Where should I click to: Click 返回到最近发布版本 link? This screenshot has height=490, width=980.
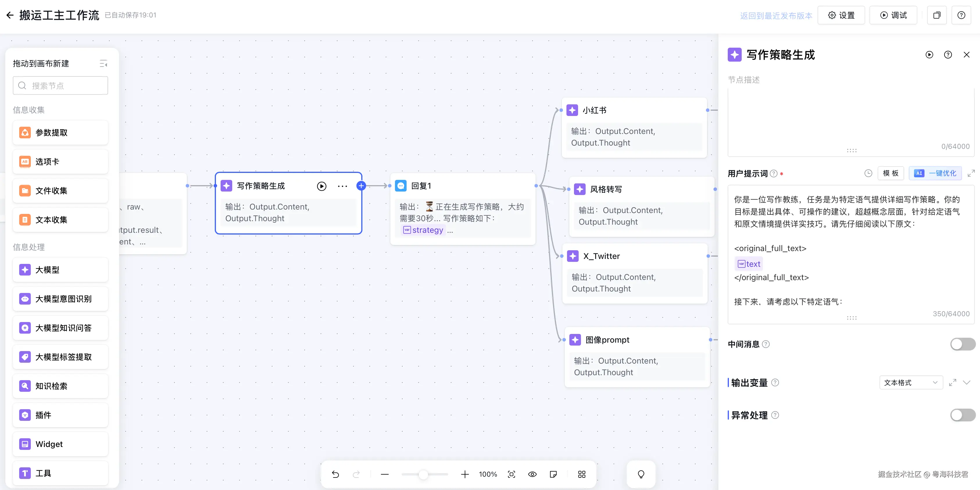coord(776,16)
